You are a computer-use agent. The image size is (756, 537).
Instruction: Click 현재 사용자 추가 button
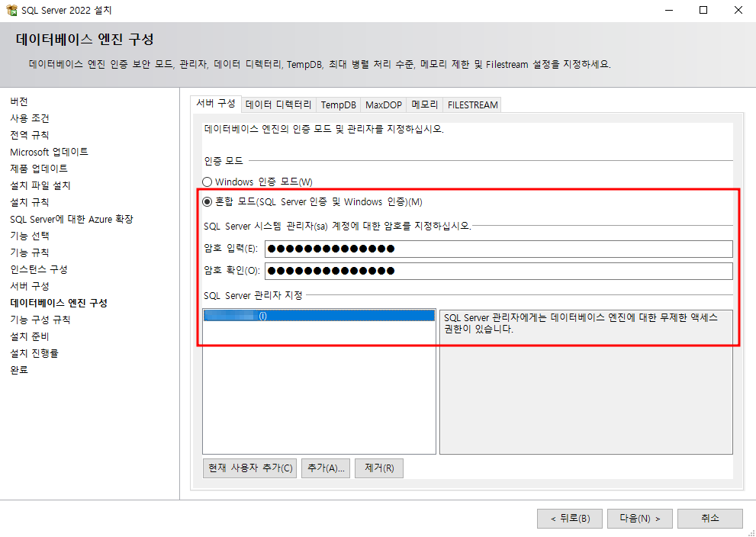pyautogui.click(x=249, y=468)
